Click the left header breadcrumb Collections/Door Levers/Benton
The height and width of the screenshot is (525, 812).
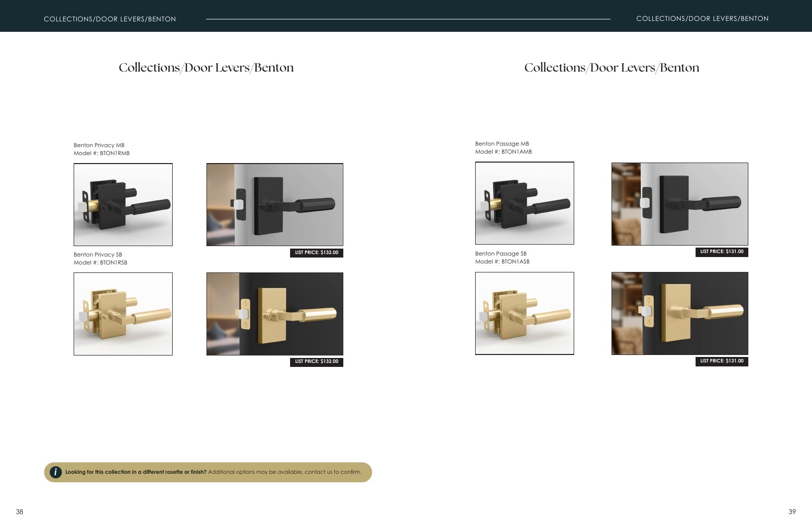(x=110, y=19)
